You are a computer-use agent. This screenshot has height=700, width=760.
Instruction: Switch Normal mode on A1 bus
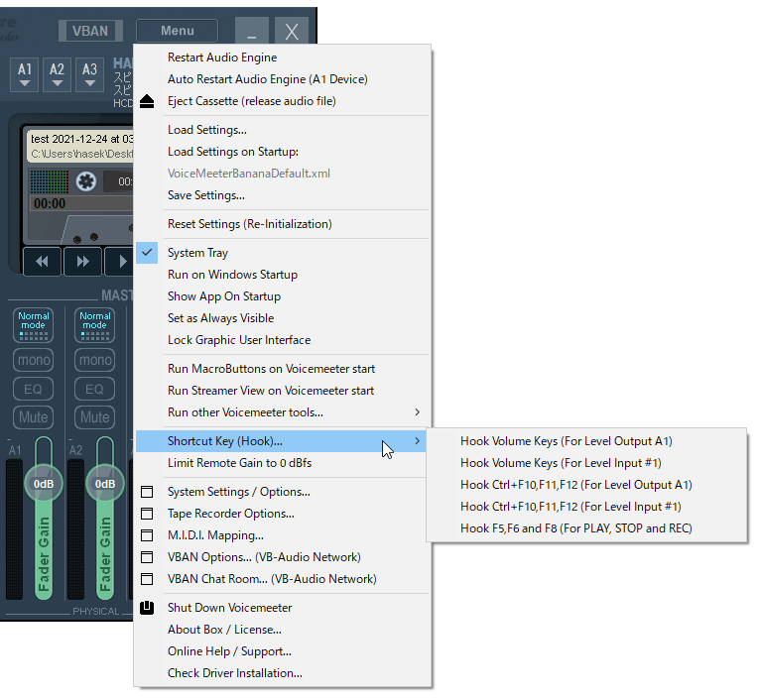tap(34, 325)
